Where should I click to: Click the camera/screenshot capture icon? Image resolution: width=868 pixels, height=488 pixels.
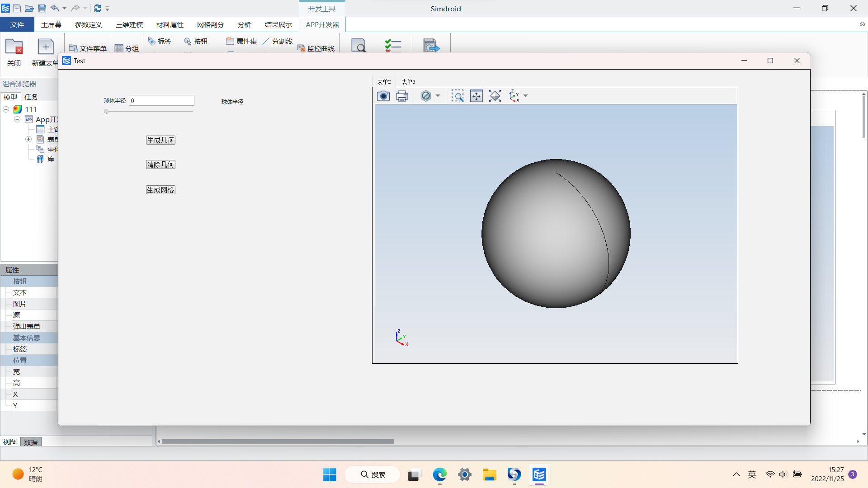click(x=383, y=96)
